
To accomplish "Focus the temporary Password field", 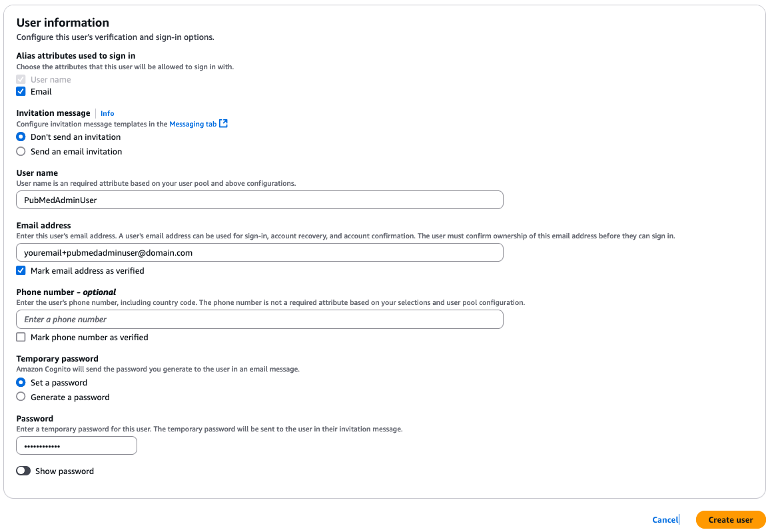I will tap(76, 445).
